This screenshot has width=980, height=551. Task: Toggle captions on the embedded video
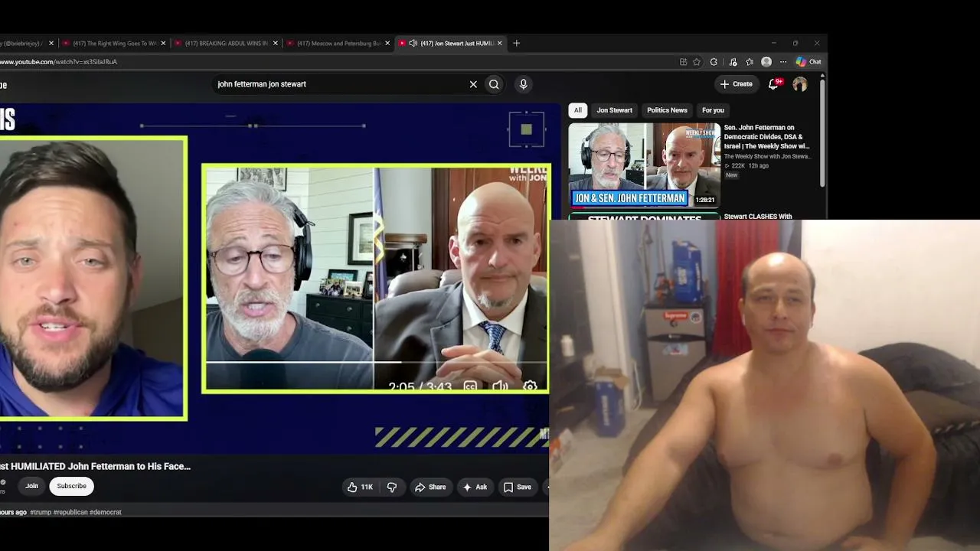point(470,386)
